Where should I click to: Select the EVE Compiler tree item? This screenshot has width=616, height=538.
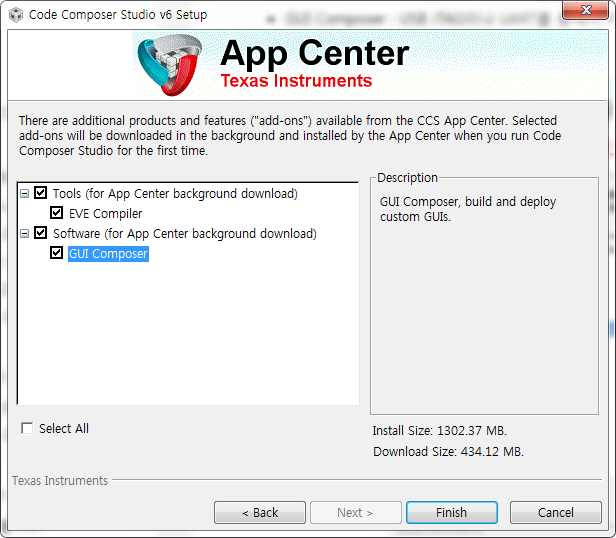click(x=105, y=213)
